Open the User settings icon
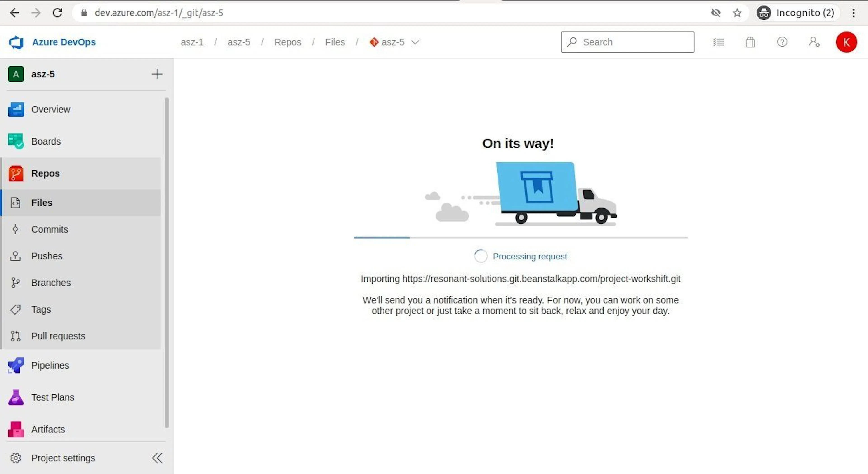This screenshot has width=868, height=474. tap(814, 42)
